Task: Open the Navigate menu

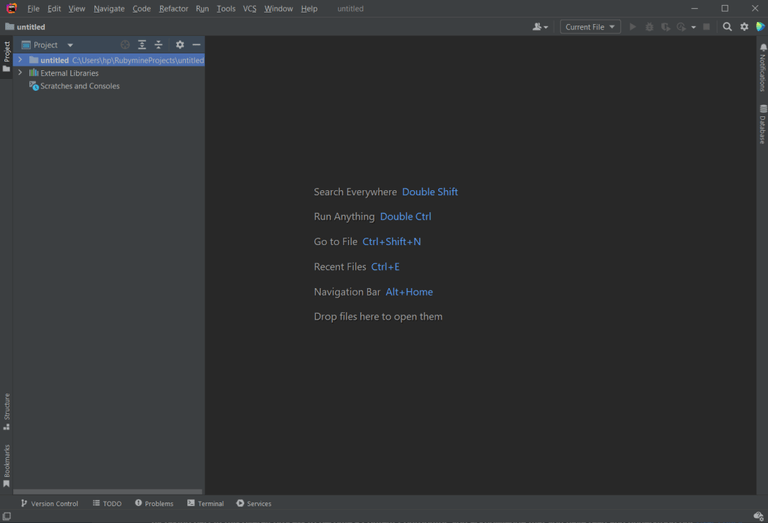Action: (109, 9)
